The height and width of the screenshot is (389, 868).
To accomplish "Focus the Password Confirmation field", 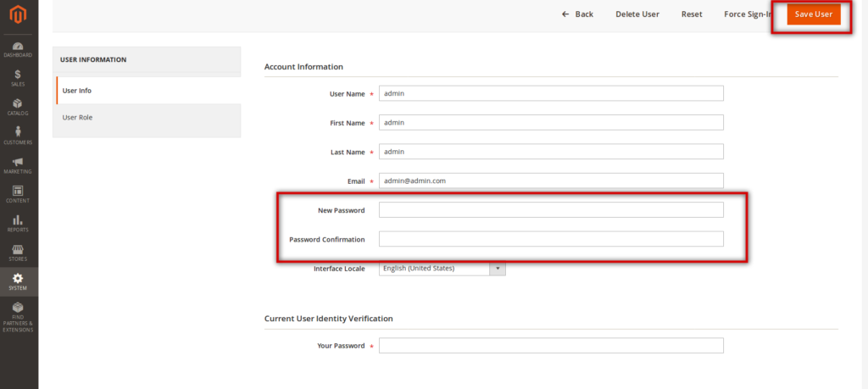I will (x=551, y=239).
